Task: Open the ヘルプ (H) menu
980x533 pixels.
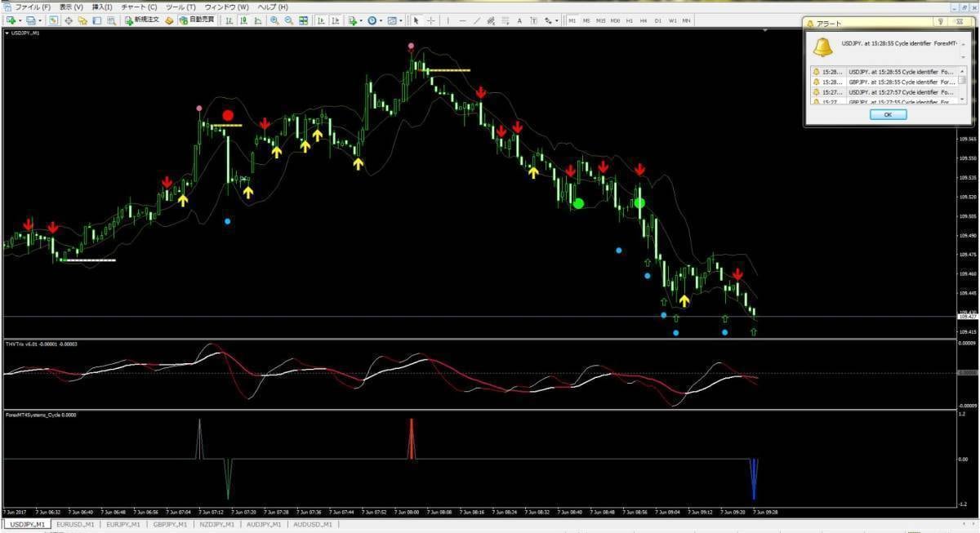Action: (273, 7)
